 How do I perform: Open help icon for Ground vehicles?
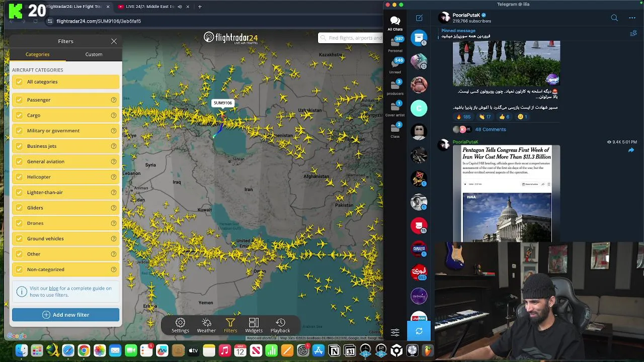click(x=114, y=239)
